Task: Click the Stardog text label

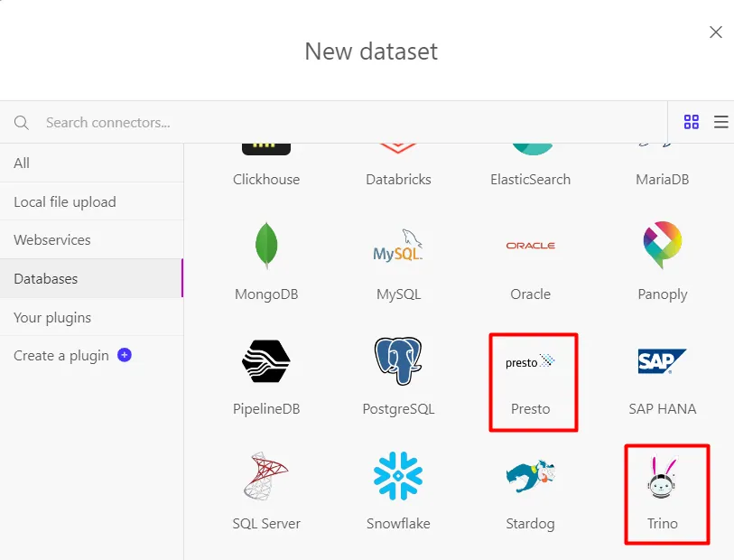Action: (x=530, y=524)
